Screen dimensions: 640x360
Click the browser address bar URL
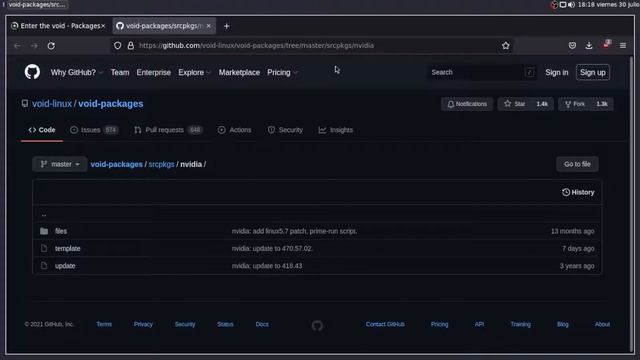tap(256, 46)
